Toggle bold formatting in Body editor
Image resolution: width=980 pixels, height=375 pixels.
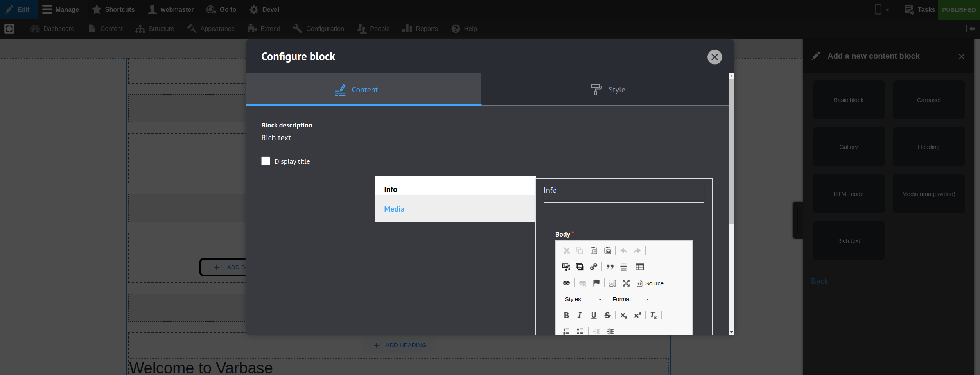pyautogui.click(x=566, y=315)
